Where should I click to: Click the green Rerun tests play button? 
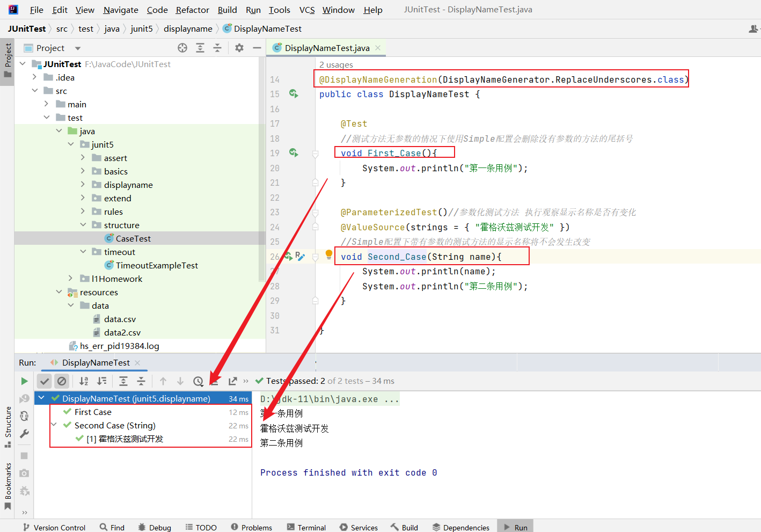(x=24, y=381)
